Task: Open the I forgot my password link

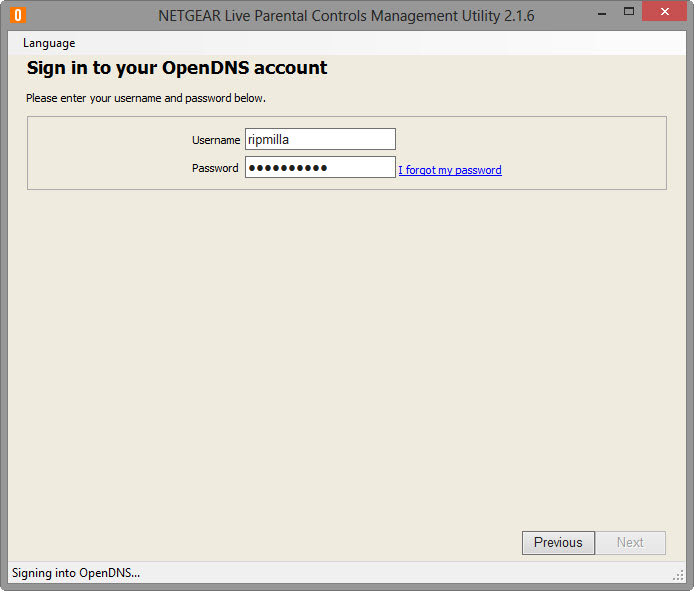Action: coord(450,170)
